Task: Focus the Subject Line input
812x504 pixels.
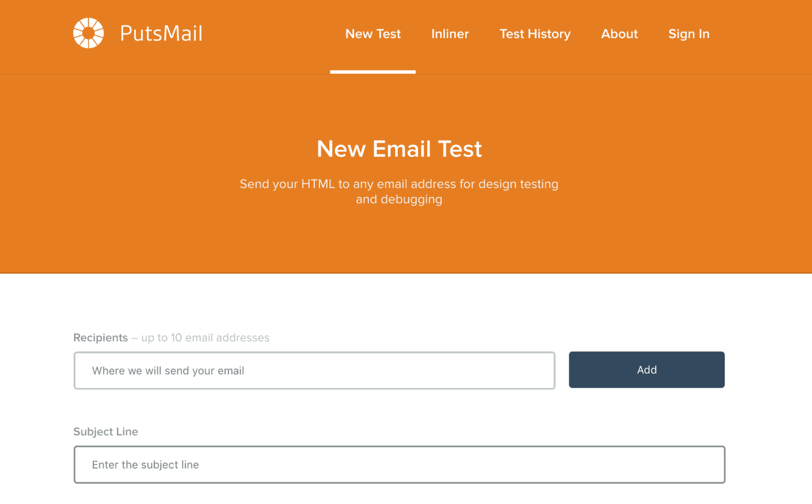Action: coord(399,464)
